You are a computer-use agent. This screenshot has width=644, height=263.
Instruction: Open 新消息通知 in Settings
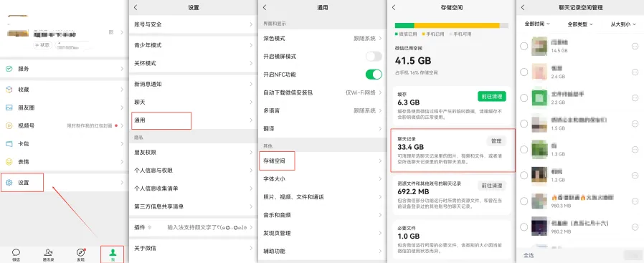[194, 84]
